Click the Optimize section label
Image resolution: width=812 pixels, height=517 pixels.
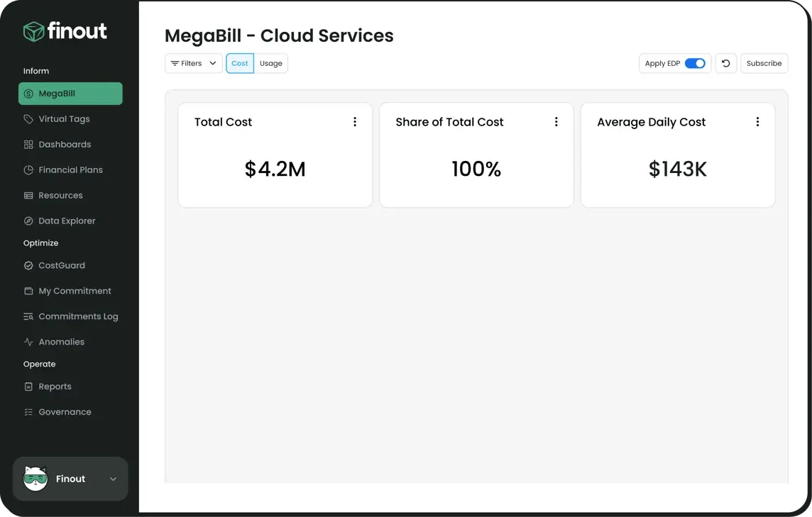point(41,243)
